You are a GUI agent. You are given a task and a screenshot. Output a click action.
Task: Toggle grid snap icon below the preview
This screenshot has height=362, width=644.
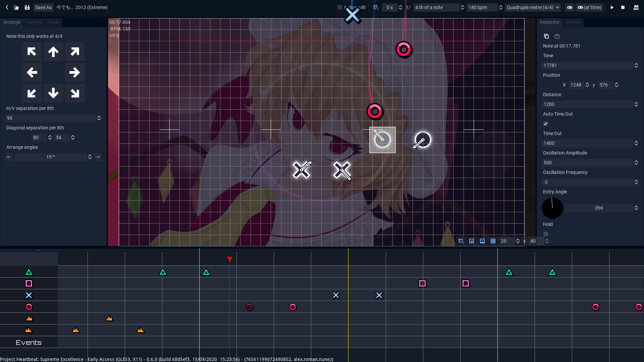pyautogui.click(x=461, y=241)
